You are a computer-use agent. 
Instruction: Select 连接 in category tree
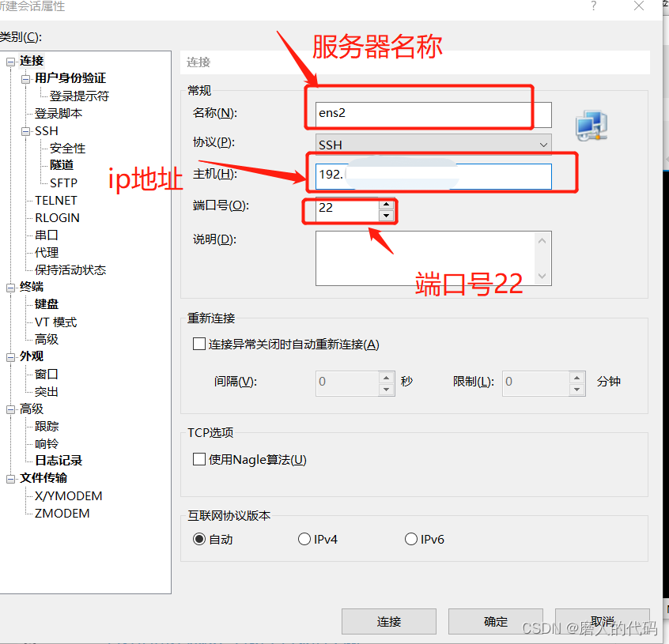point(32,61)
